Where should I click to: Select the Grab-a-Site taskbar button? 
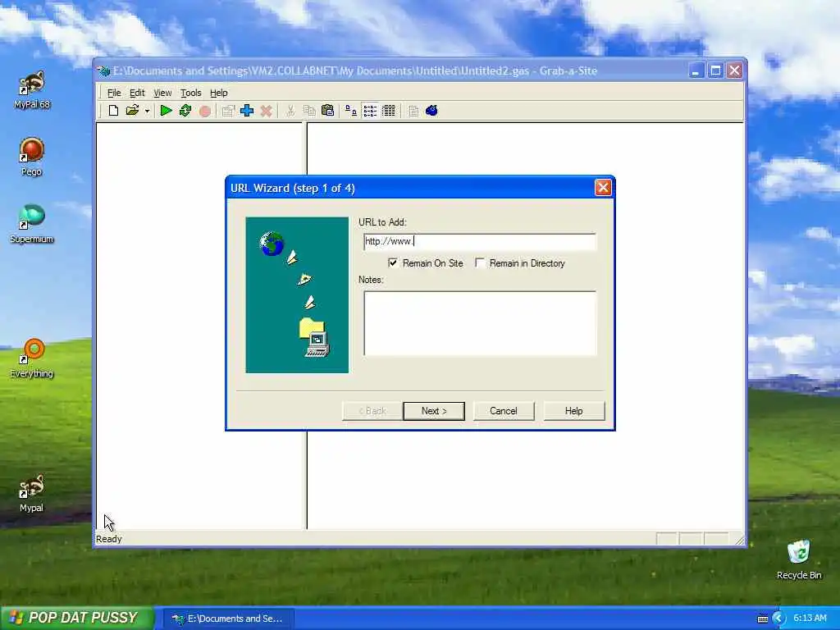pos(230,619)
